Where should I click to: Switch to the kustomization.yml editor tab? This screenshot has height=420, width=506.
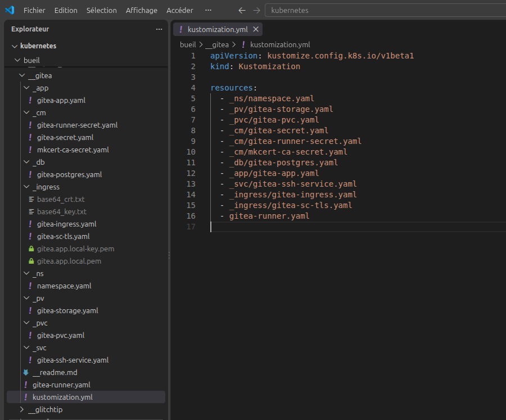[218, 29]
